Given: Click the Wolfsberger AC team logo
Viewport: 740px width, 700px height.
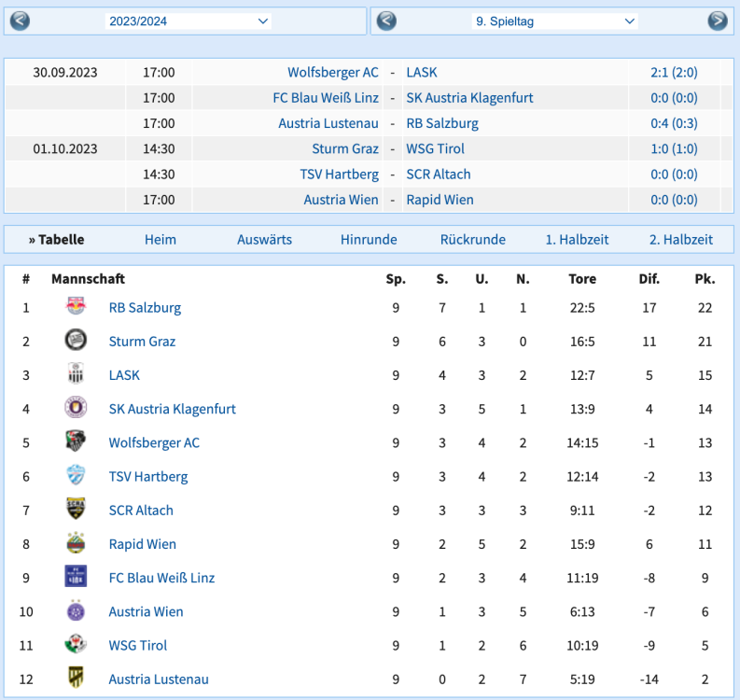Looking at the screenshot, I should (x=76, y=442).
